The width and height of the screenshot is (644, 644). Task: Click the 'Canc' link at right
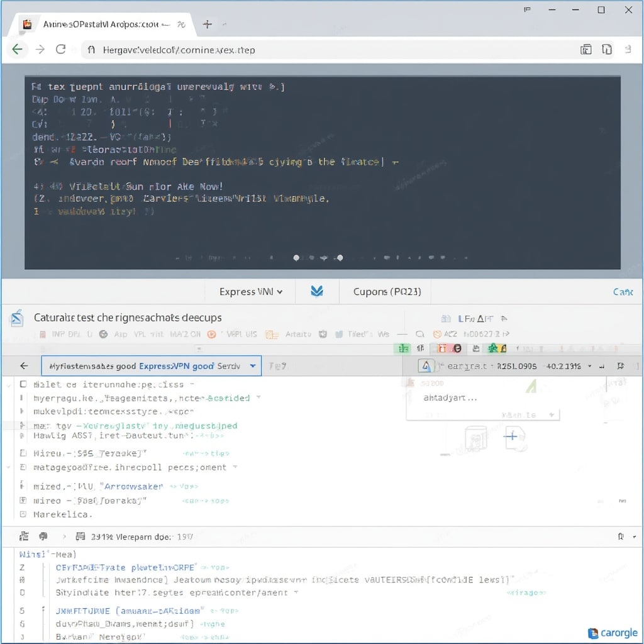pos(622,292)
